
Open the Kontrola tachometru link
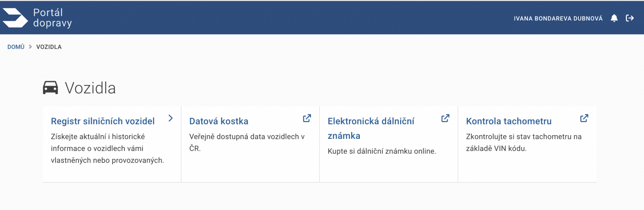(x=509, y=121)
